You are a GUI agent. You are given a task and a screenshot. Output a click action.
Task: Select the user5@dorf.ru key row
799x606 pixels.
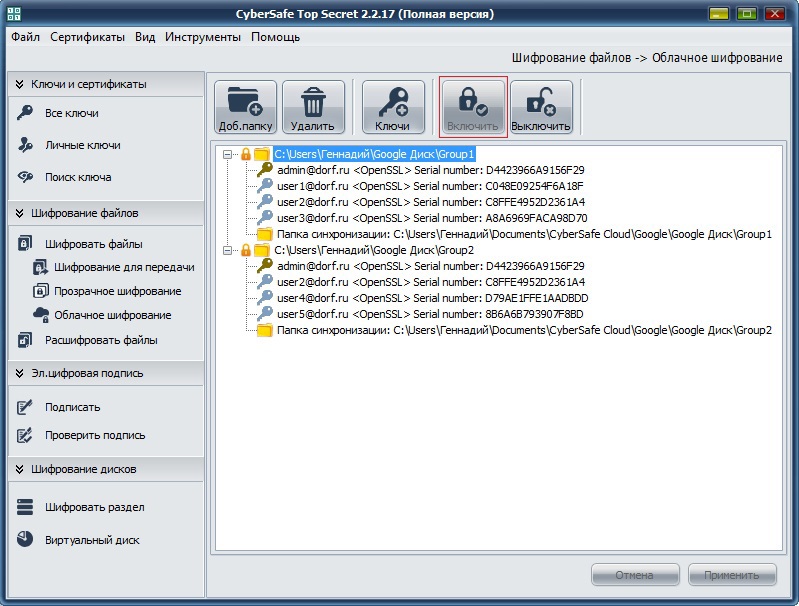click(430, 314)
